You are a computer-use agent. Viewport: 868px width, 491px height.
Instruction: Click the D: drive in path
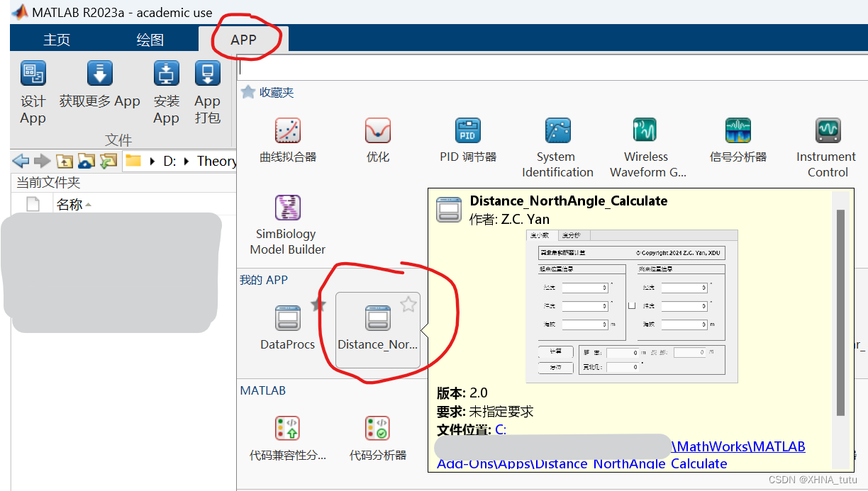tap(169, 161)
